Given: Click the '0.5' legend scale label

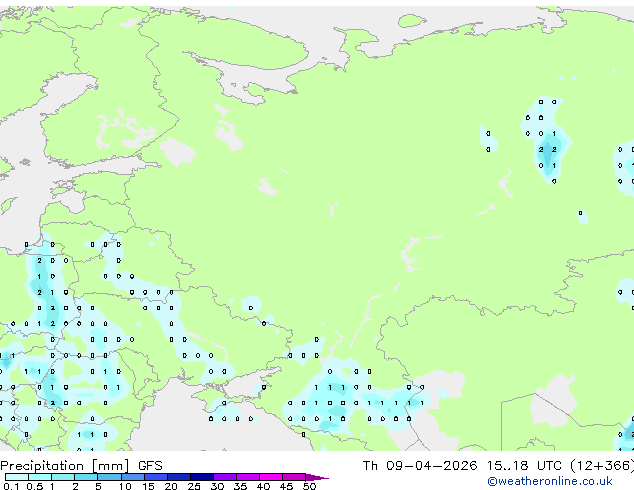Looking at the screenshot, I should point(34,486).
